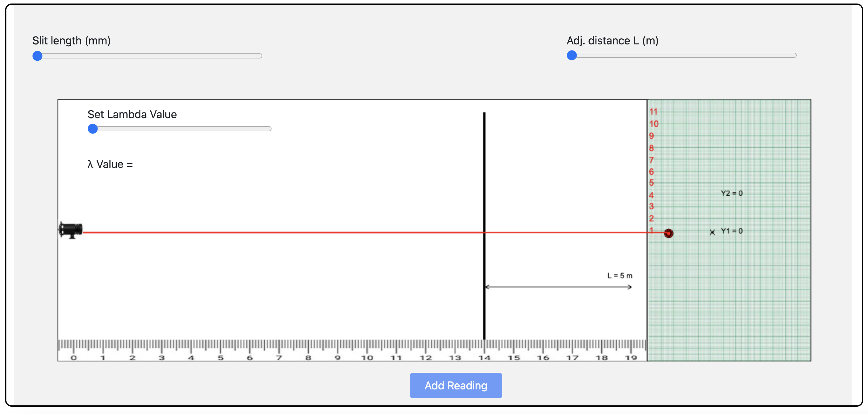Click the 0 mark on the ruler
This screenshot has width=868, height=414.
(x=74, y=357)
